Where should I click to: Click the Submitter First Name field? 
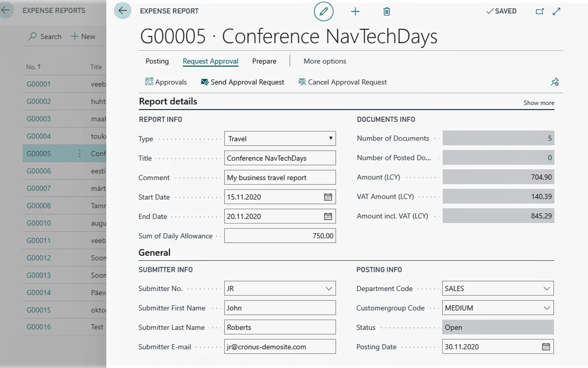tap(280, 308)
